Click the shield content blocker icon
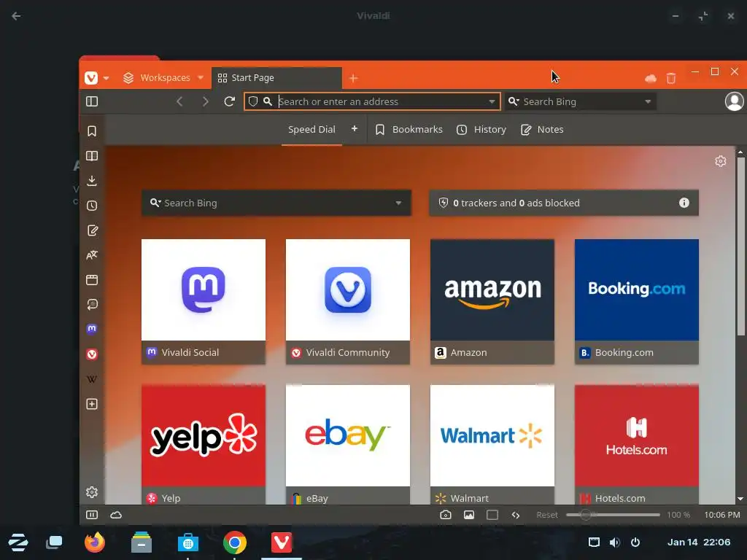The height and width of the screenshot is (560, 747). coord(253,101)
